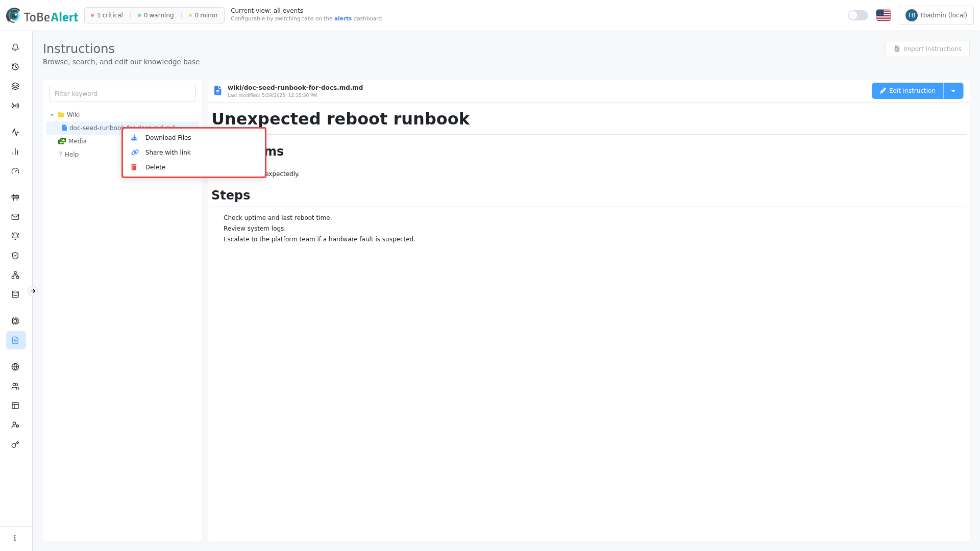Open the activity pulse icon in sidebar

[x=15, y=132]
